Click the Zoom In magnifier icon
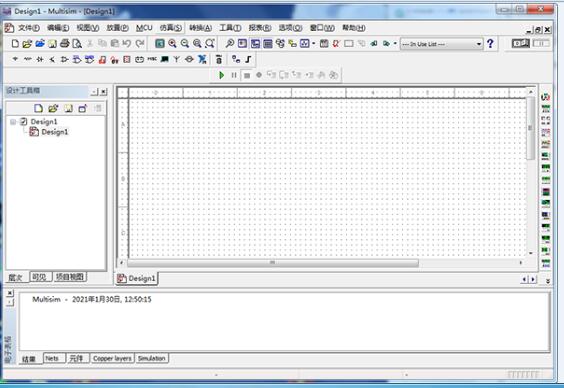Image resolution: width=564 pixels, height=388 pixels. (x=172, y=44)
